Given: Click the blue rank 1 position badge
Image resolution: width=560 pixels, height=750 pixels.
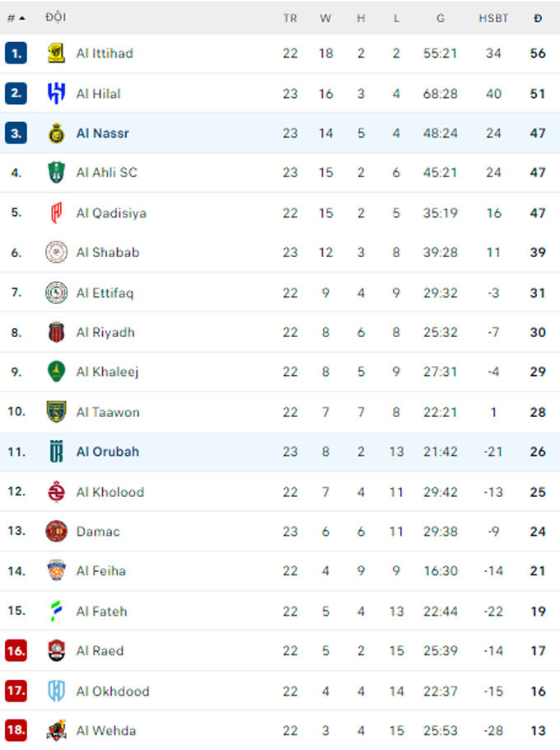Looking at the screenshot, I should [16, 54].
